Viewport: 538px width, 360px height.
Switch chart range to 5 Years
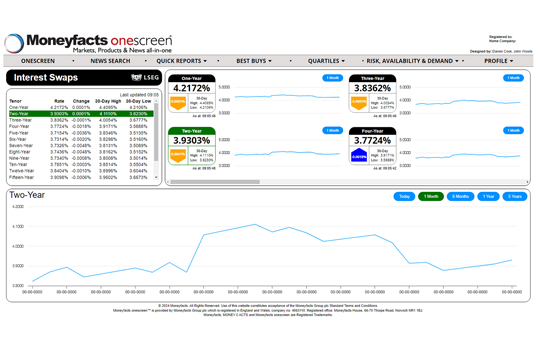(x=515, y=197)
